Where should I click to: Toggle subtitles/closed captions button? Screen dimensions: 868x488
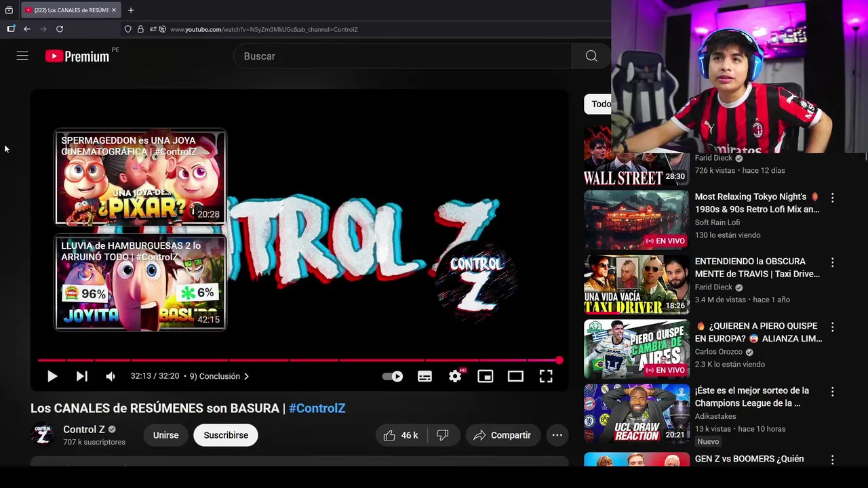pyautogui.click(x=425, y=376)
